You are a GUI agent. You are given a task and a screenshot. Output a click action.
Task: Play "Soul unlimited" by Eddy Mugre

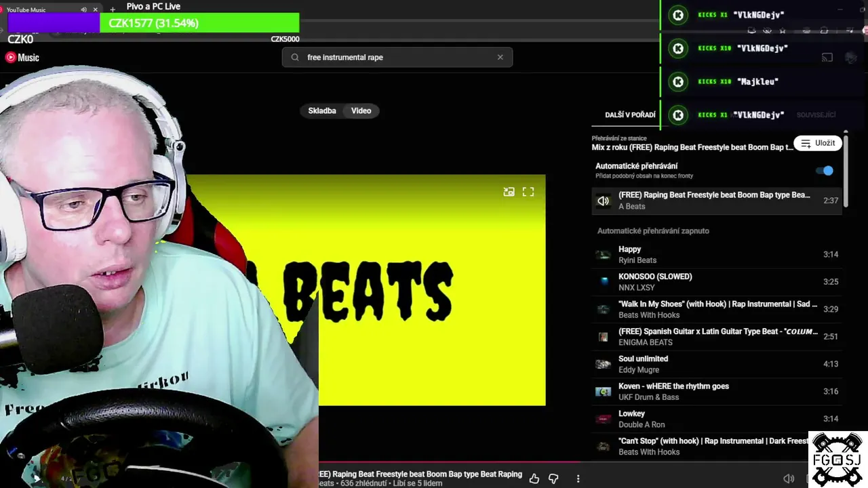tap(717, 364)
